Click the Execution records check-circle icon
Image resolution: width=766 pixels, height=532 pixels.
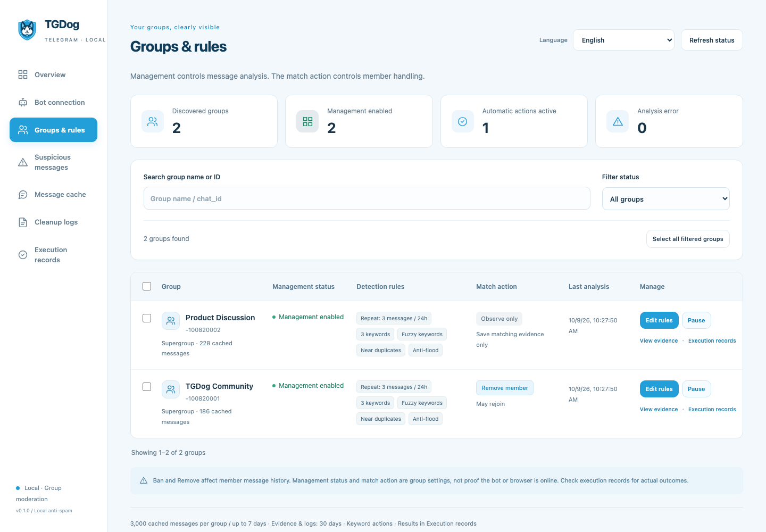click(x=23, y=255)
